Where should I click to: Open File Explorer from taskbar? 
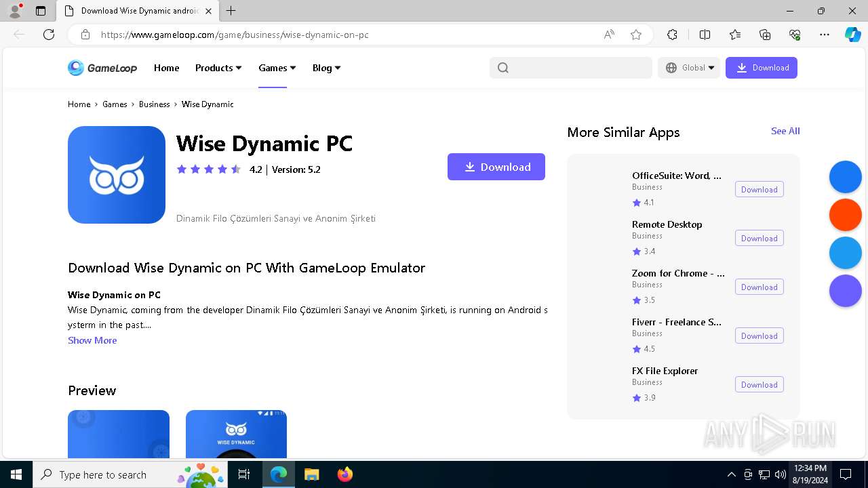[311, 474]
